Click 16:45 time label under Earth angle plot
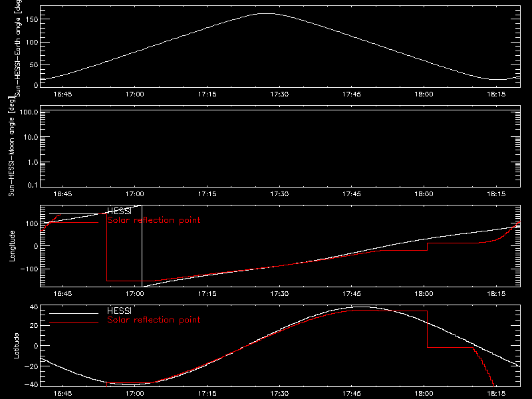 pos(63,94)
